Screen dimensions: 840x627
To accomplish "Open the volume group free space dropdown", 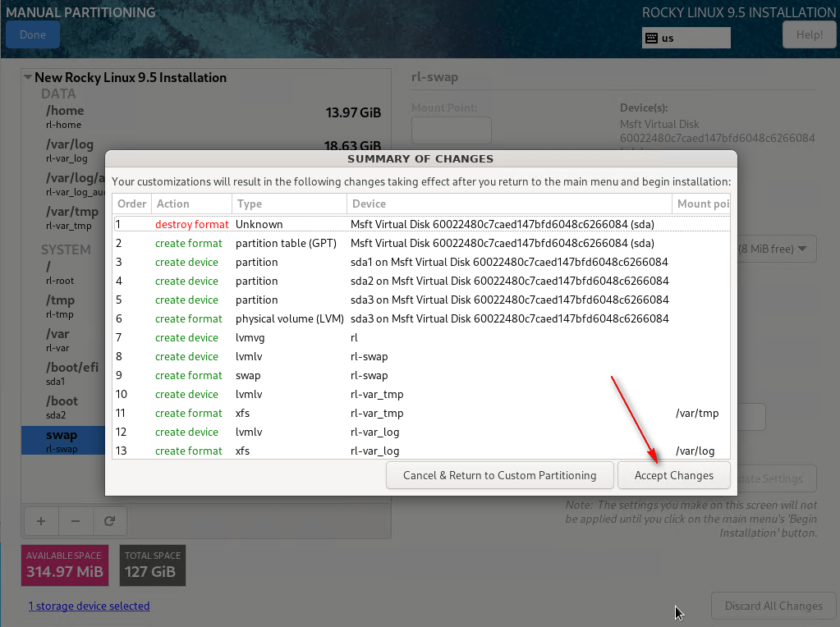I will (x=775, y=249).
